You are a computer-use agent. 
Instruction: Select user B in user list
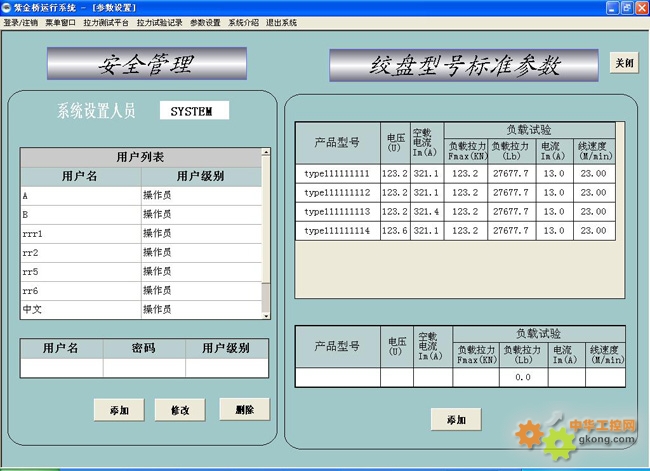click(x=81, y=215)
